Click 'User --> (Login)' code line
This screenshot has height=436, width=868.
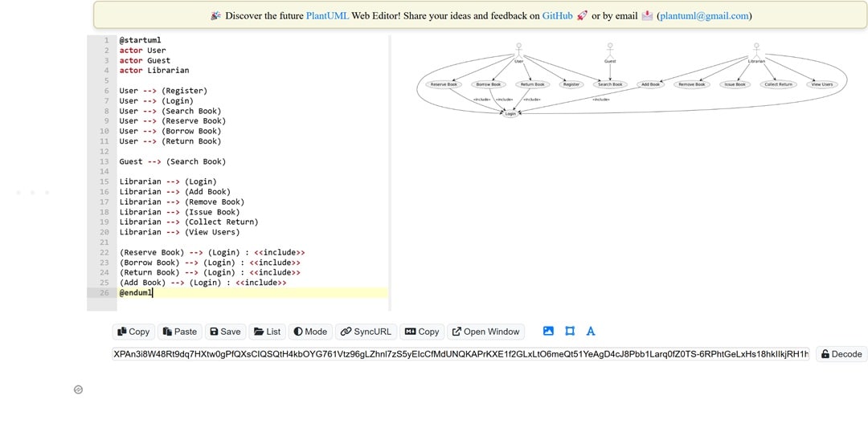coord(156,100)
